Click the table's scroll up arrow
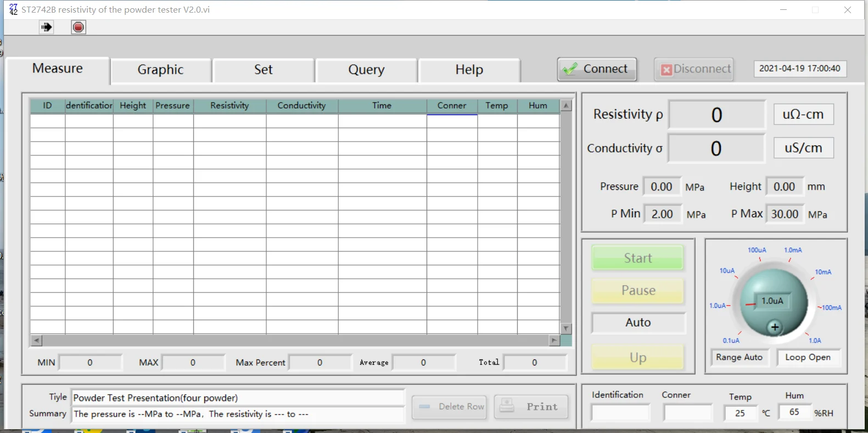The image size is (868, 433). (566, 105)
